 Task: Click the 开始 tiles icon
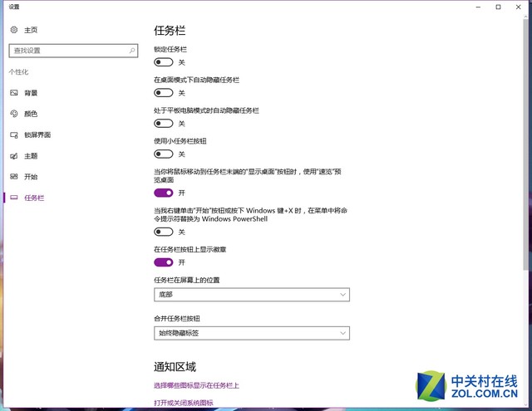pos(14,177)
